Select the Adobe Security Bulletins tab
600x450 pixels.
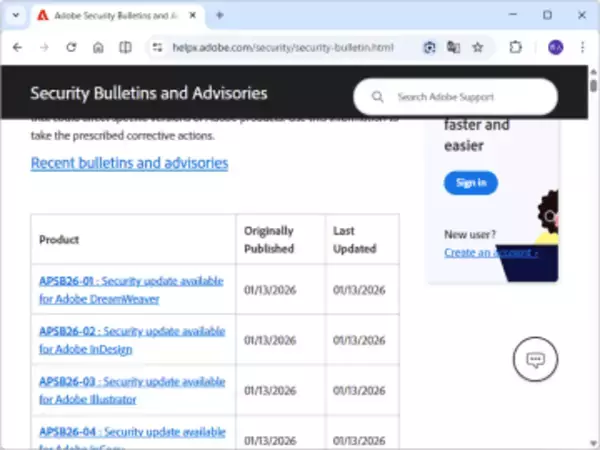110,15
